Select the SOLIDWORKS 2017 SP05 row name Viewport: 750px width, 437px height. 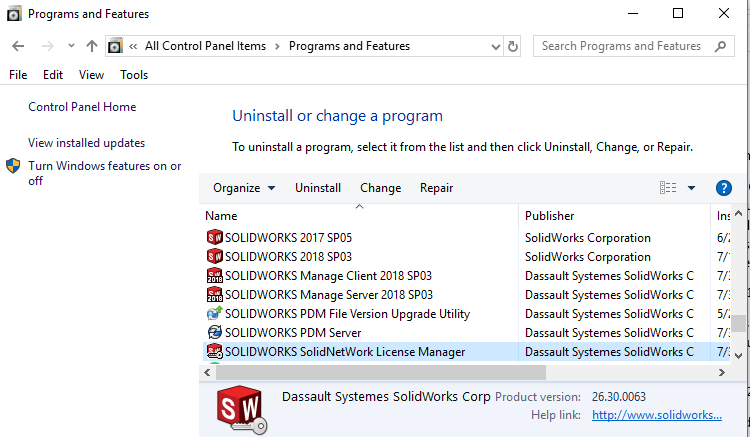(x=288, y=238)
